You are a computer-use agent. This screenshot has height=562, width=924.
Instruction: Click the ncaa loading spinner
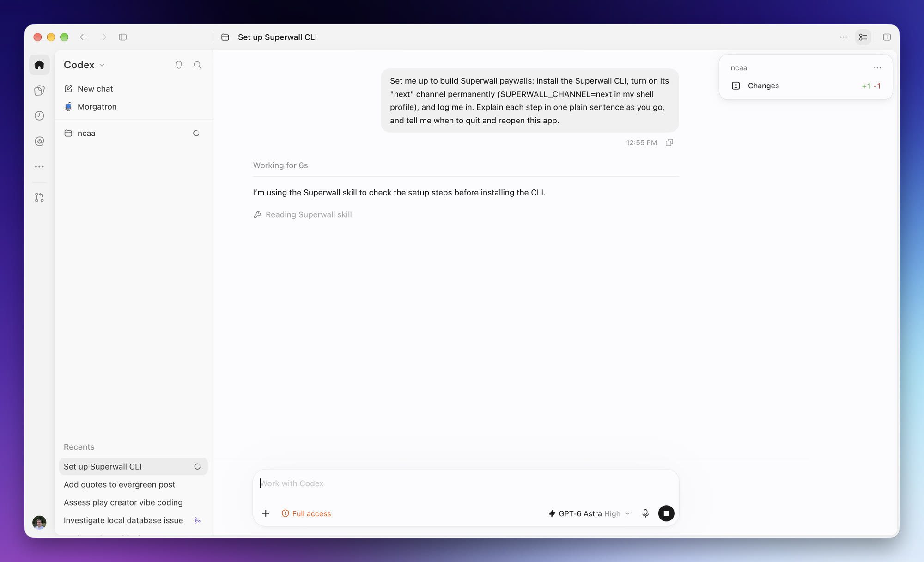point(196,133)
